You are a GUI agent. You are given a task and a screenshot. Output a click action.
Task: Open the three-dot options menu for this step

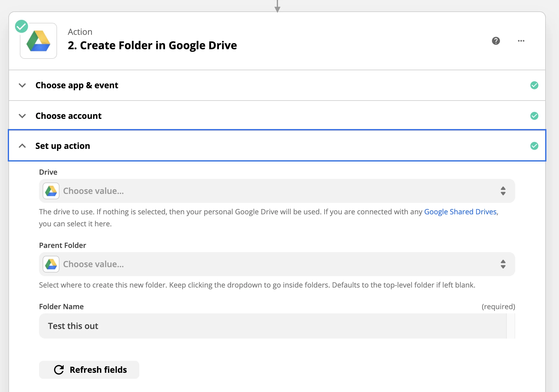coord(521,41)
